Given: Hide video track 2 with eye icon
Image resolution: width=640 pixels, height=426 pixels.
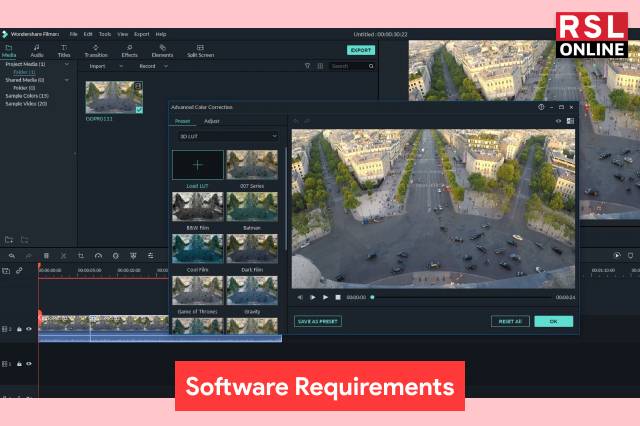Looking at the screenshot, I should (x=29, y=329).
